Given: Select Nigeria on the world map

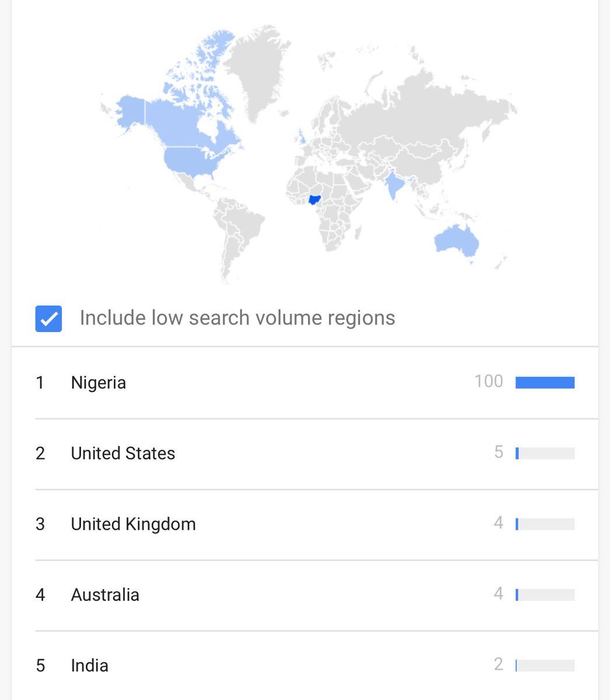Looking at the screenshot, I should (315, 199).
